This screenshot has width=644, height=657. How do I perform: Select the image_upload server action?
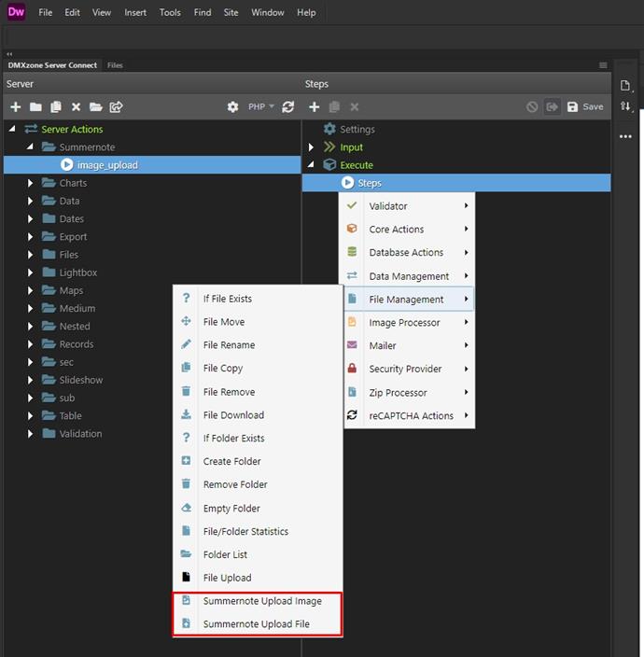click(x=152, y=165)
